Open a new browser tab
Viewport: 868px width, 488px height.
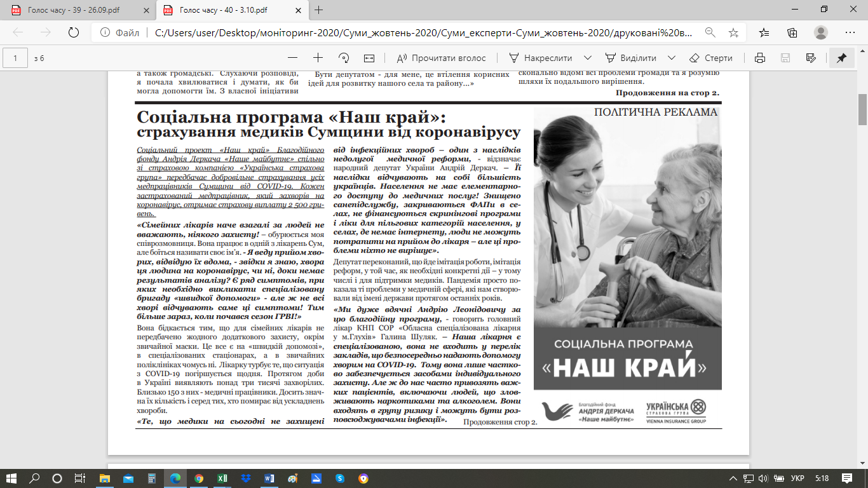[x=319, y=10]
